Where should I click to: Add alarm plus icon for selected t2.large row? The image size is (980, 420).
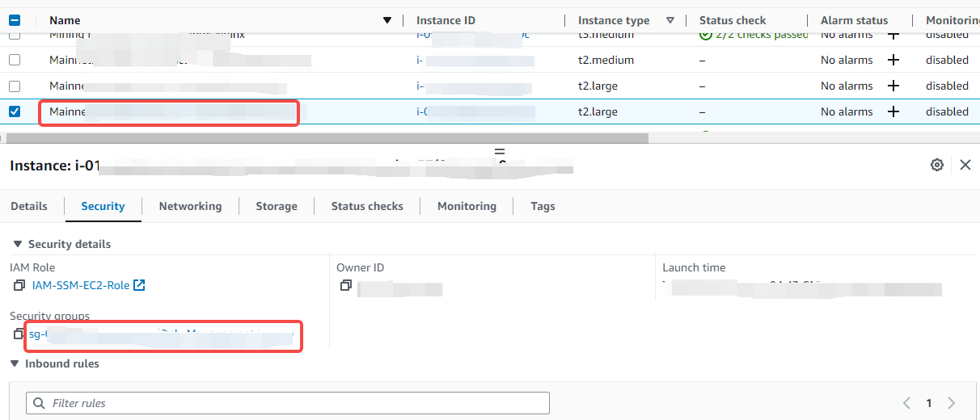tap(893, 111)
